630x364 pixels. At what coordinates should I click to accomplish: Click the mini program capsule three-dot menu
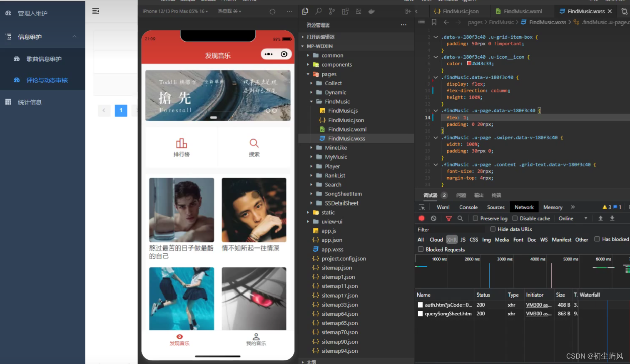coord(269,54)
